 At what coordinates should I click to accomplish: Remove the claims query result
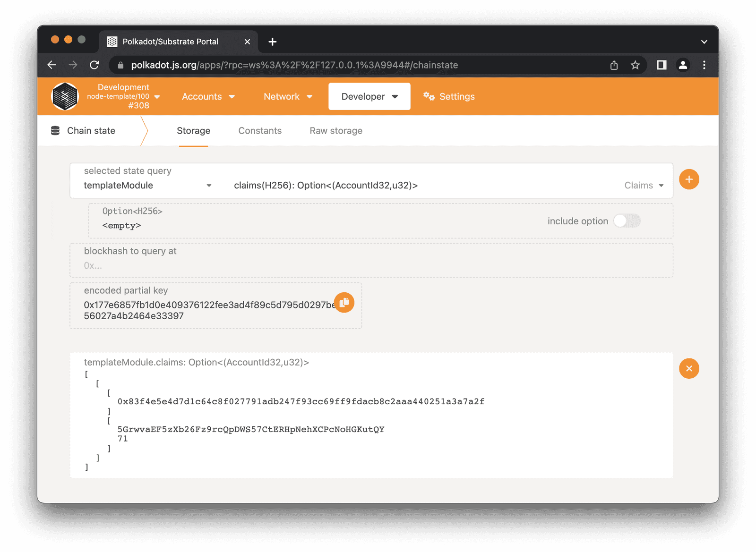click(689, 368)
